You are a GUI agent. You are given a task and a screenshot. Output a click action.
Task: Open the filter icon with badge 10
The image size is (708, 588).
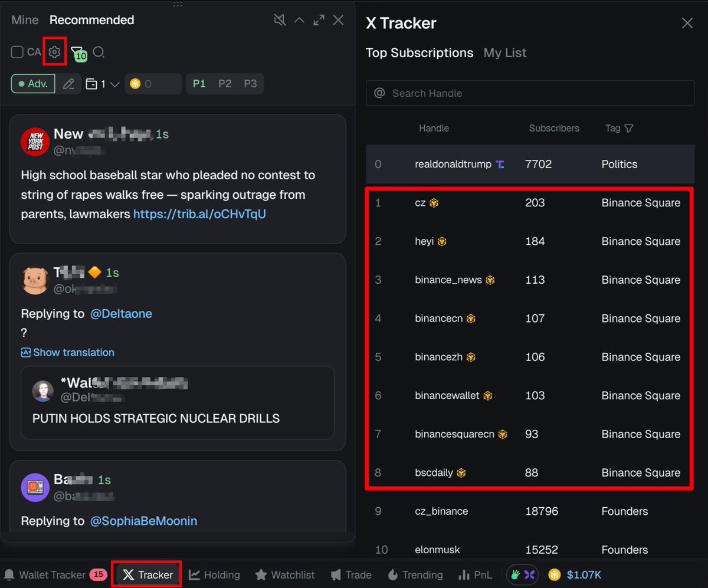click(78, 54)
